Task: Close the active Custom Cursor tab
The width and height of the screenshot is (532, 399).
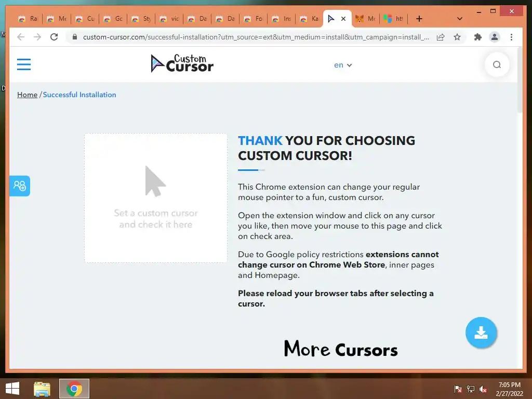Action: click(x=343, y=19)
